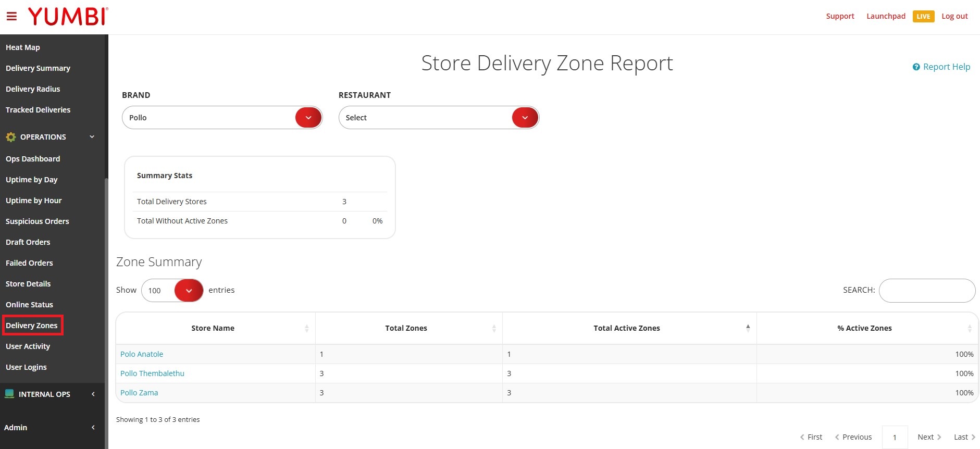Image resolution: width=980 pixels, height=449 pixels.
Task: Open Draft Orders in sidebar
Action: pyautogui.click(x=28, y=242)
